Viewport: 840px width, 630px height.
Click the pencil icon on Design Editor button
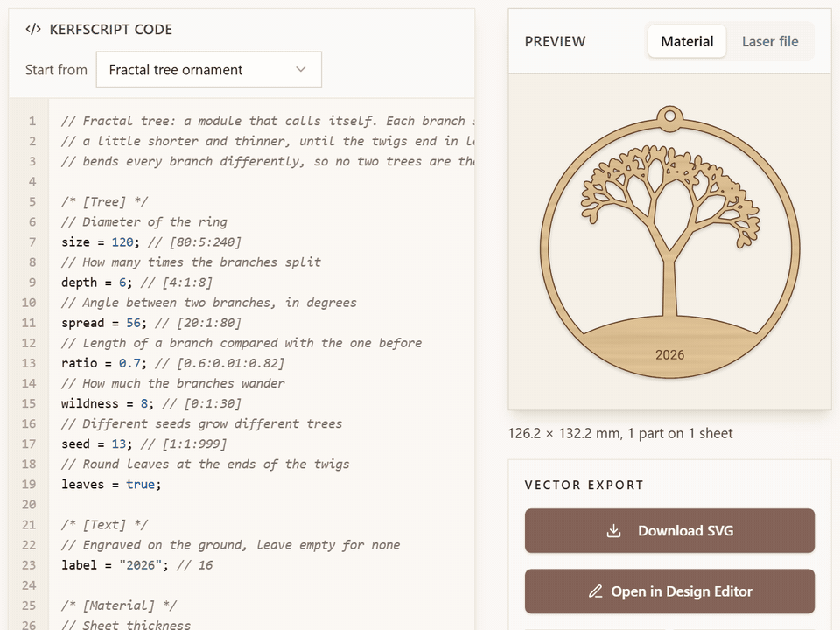point(595,591)
